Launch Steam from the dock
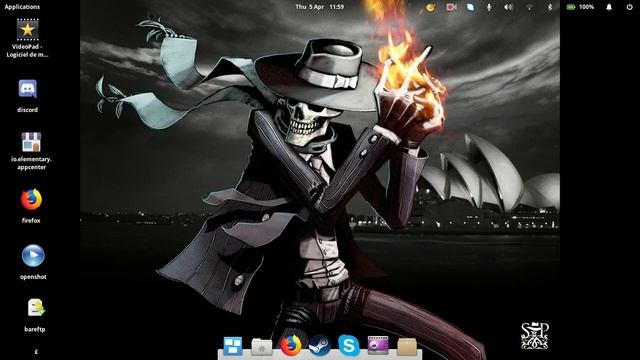This screenshot has width=640, height=360. click(x=319, y=345)
